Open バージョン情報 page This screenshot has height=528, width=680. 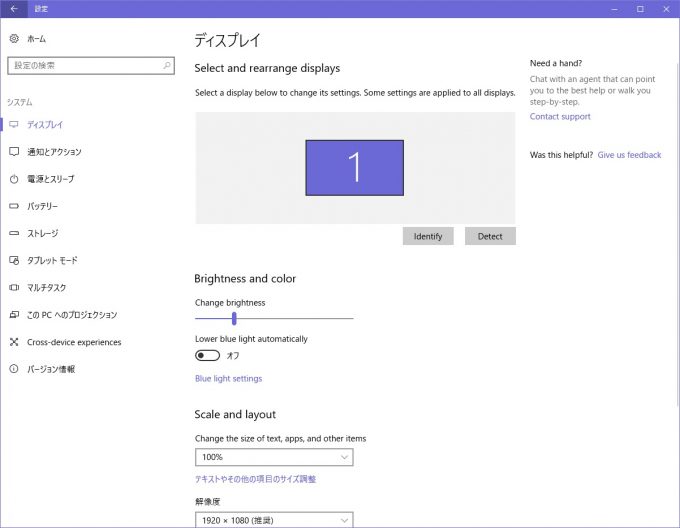(x=51, y=369)
